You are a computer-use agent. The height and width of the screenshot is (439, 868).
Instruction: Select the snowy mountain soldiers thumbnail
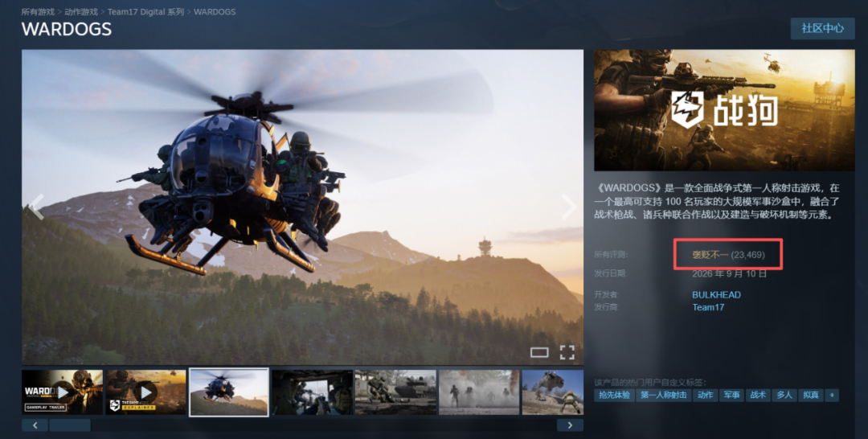click(552, 392)
